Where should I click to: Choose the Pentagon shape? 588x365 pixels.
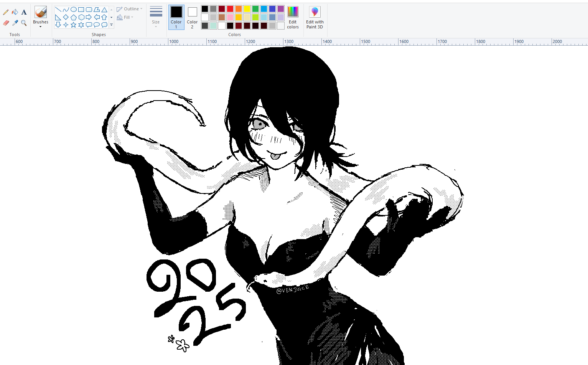click(73, 17)
